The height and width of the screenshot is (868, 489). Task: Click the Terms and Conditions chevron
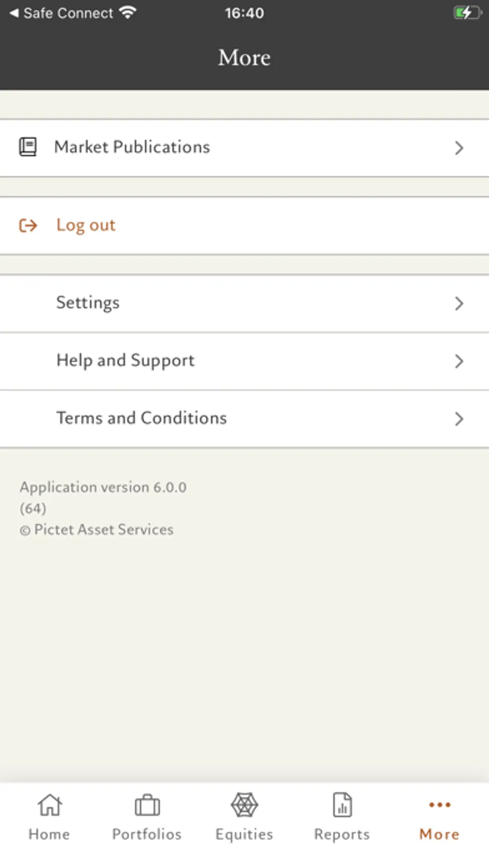(x=459, y=419)
